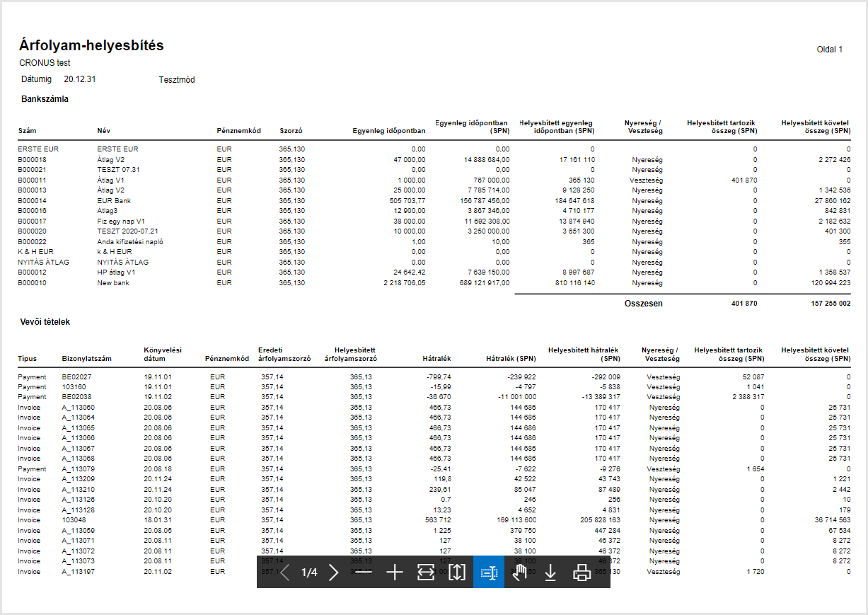
Task: Select bank account number B000011
Action: (x=33, y=180)
